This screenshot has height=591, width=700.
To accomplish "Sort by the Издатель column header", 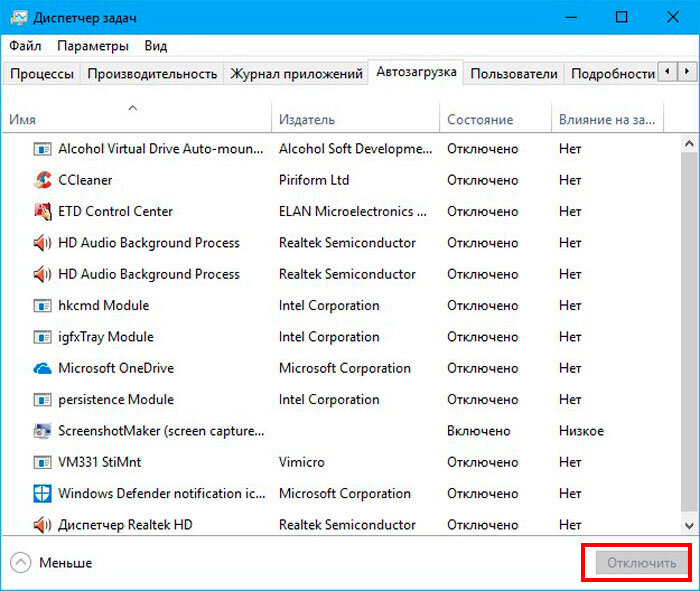I will point(355,117).
